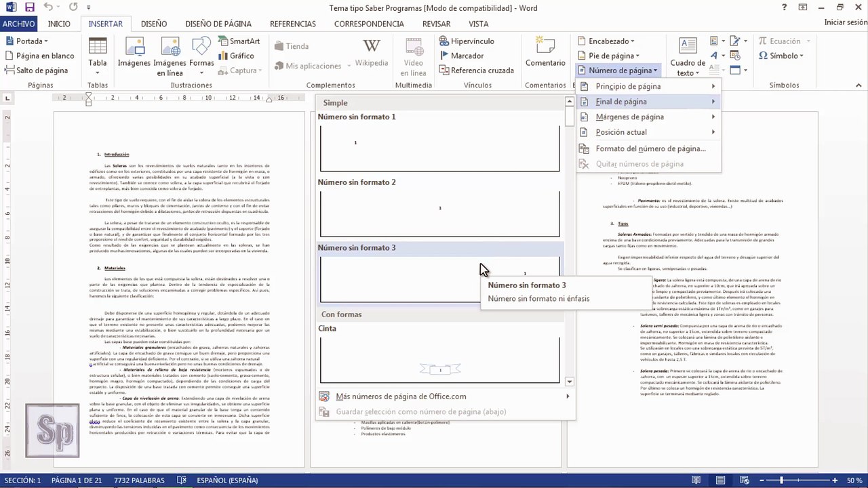
Task: Click the Número de página dropdown button
Action: [618, 70]
